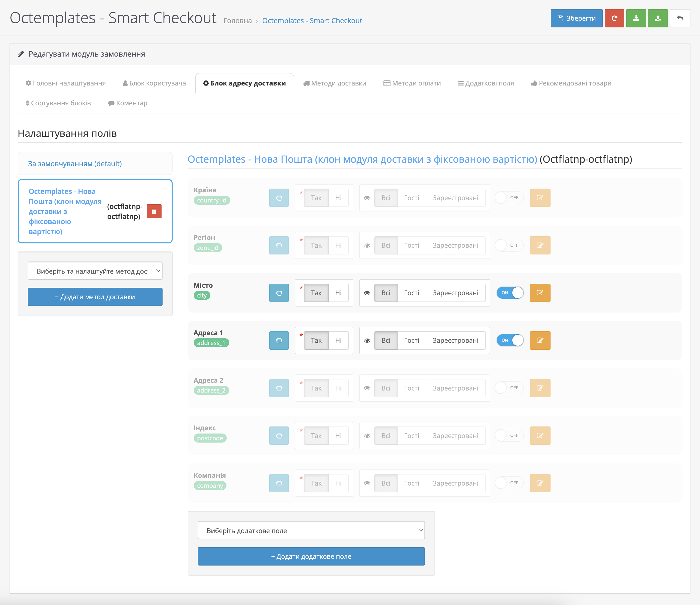The image size is (700, 605).
Task: Expand the Виберіть додаткове поле dropdown
Action: (x=311, y=530)
